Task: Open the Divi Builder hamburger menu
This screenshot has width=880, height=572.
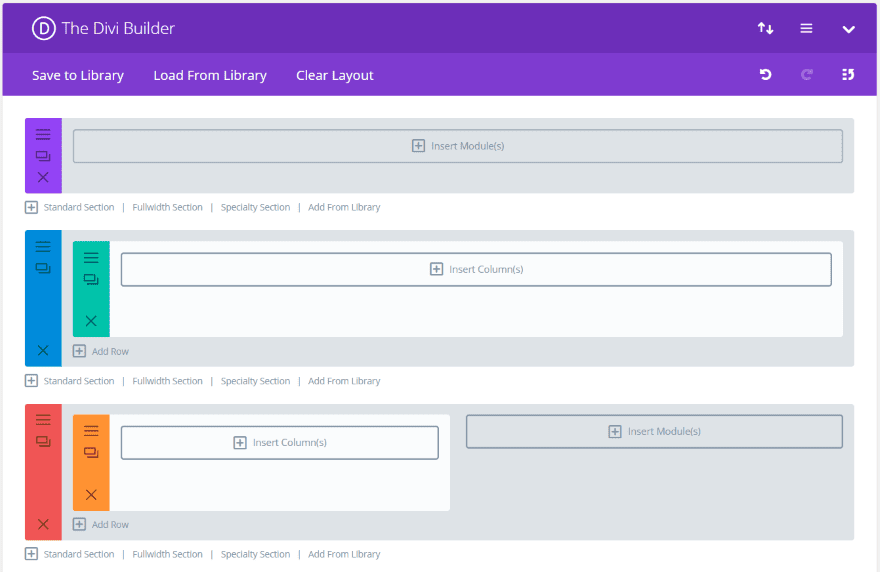Action: click(x=806, y=28)
